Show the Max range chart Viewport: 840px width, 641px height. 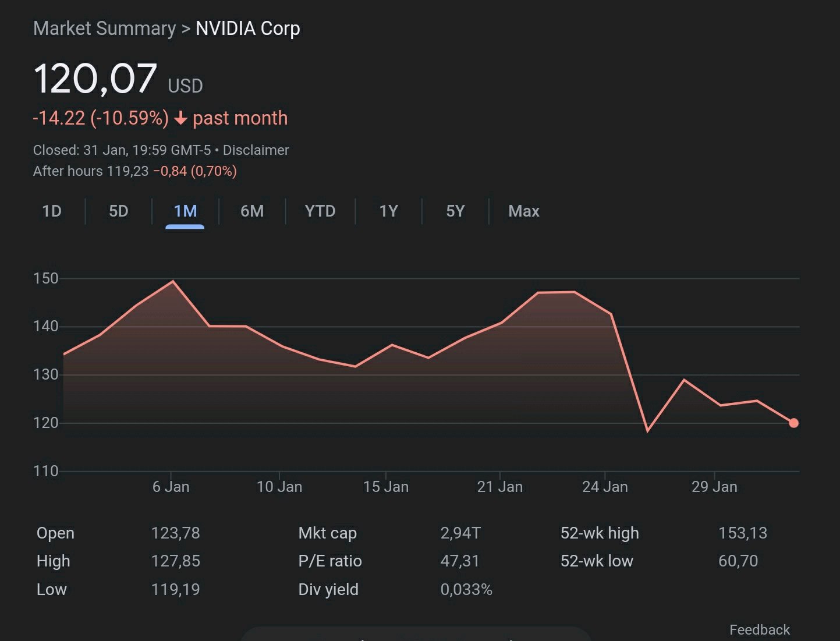pyautogui.click(x=524, y=211)
